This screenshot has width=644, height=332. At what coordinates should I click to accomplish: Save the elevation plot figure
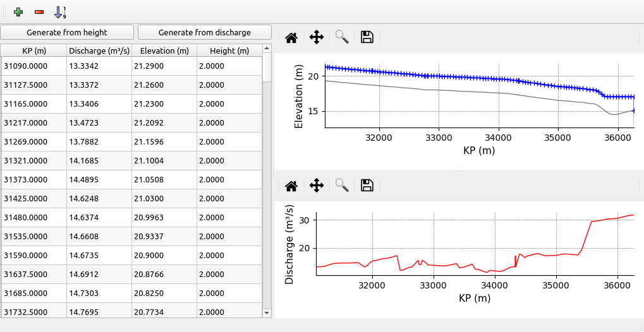[367, 37]
